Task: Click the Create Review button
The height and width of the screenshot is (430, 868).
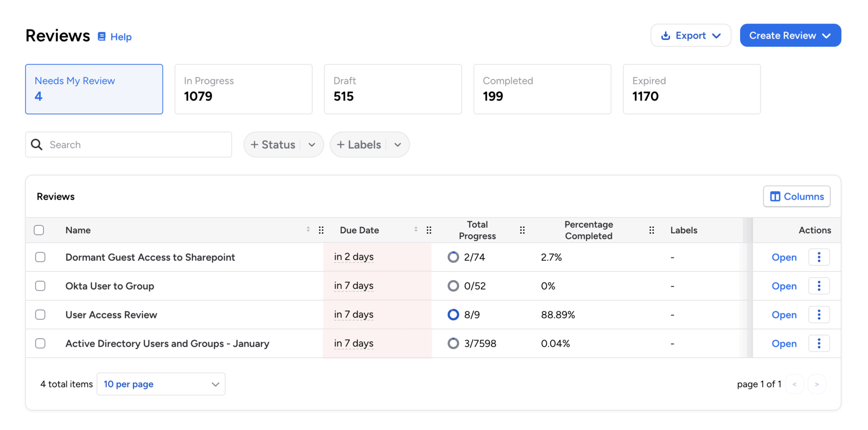Action: [x=790, y=35]
